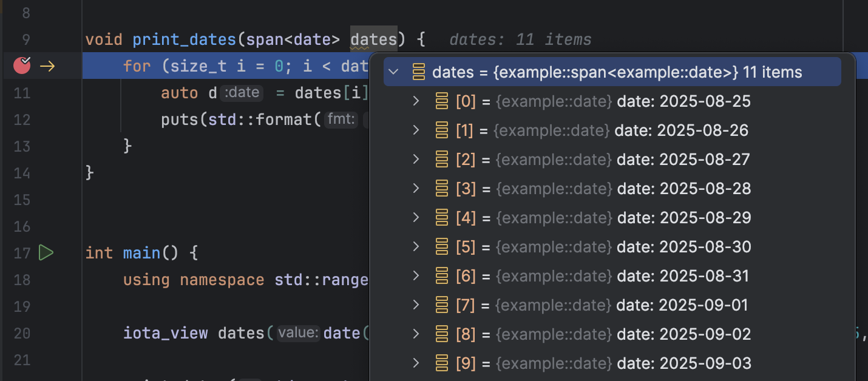Click the Run gutter icon beside main()

[46, 252]
